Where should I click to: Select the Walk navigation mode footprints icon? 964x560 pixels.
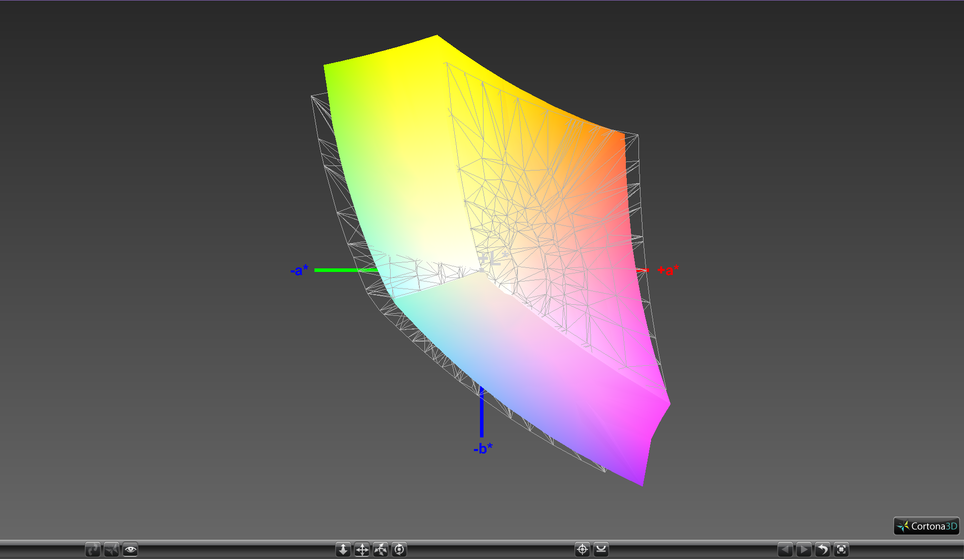(x=93, y=549)
